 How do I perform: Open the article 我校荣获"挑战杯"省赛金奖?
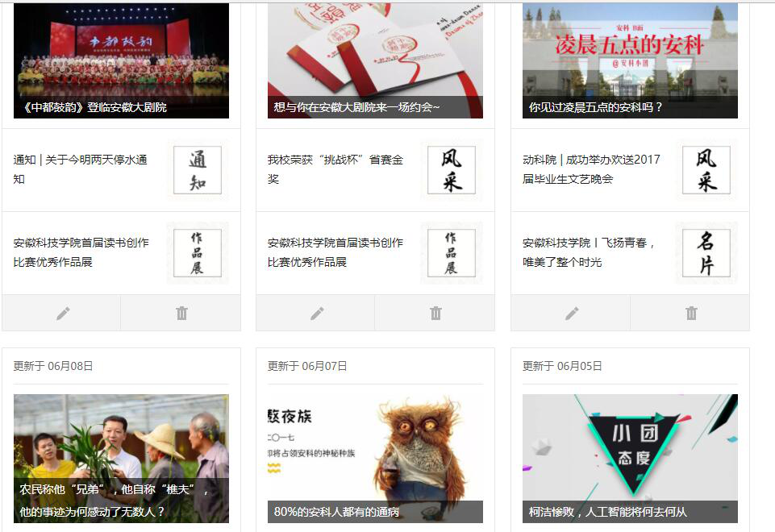(335, 169)
